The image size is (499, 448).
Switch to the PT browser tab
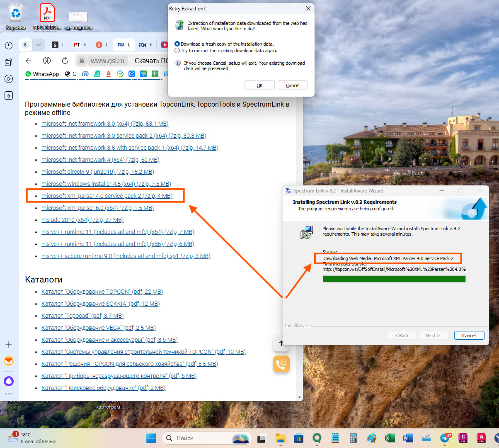[80, 45]
